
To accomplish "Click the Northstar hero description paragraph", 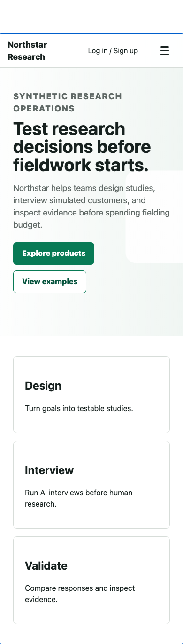I will [x=91, y=207].
